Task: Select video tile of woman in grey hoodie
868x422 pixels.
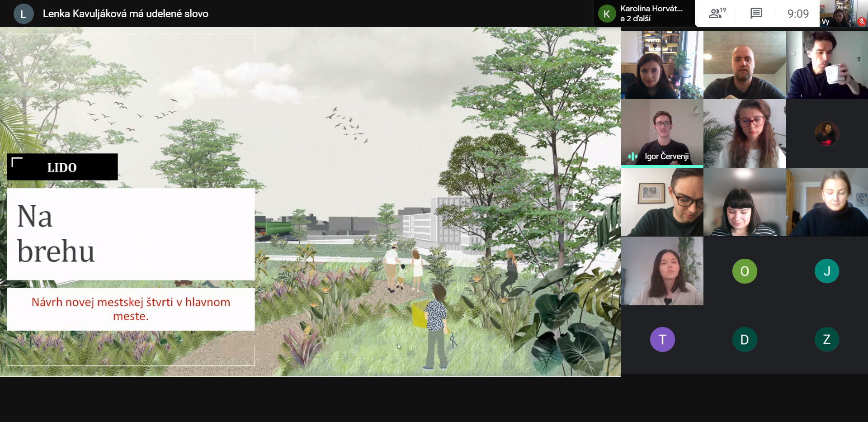Action: click(x=662, y=271)
